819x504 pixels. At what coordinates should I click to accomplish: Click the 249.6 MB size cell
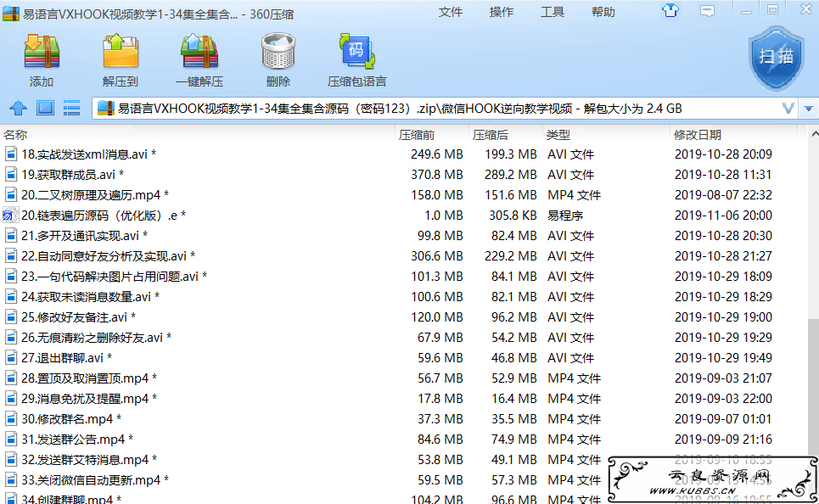click(437, 154)
